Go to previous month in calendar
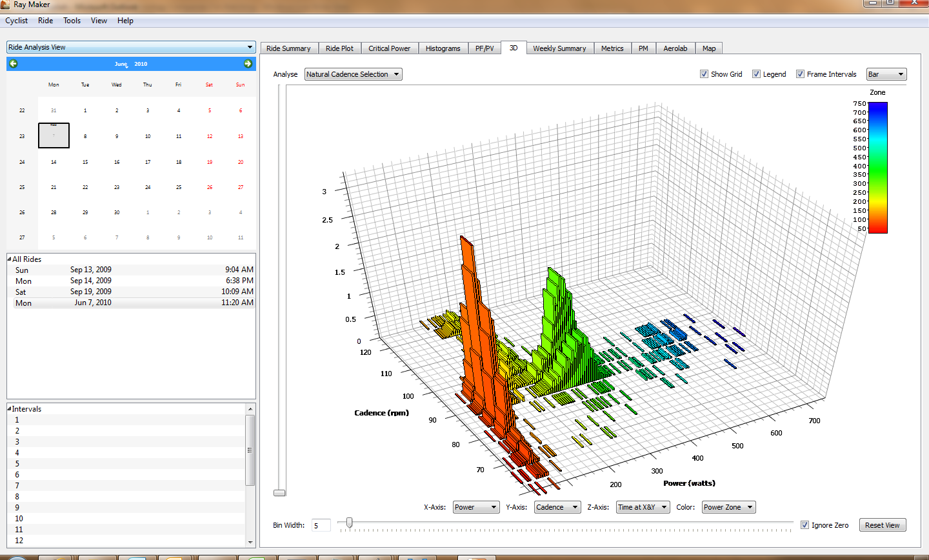 tap(14, 63)
